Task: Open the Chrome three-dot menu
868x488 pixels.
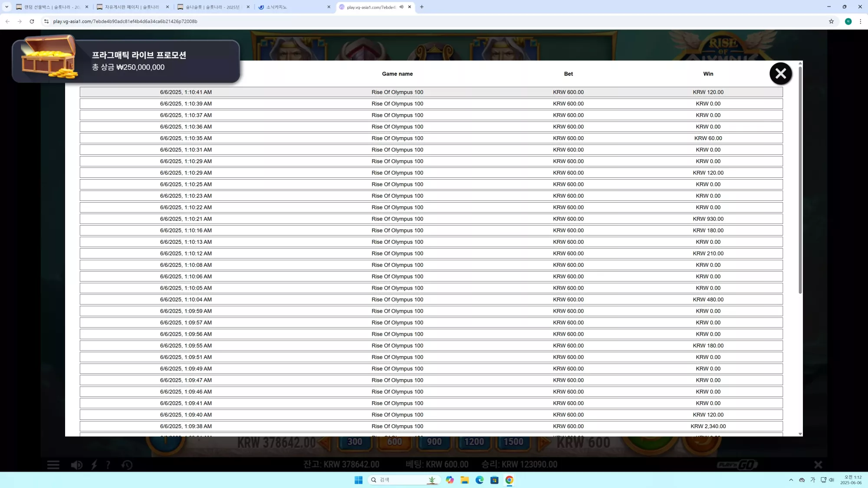Action: pos(860,21)
